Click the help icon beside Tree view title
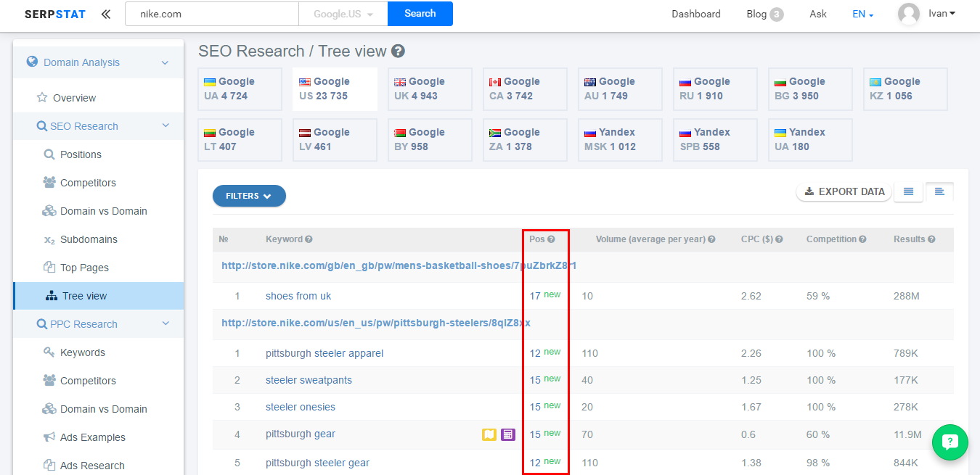The height and width of the screenshot is (475, 980). (x=398, y=51)
